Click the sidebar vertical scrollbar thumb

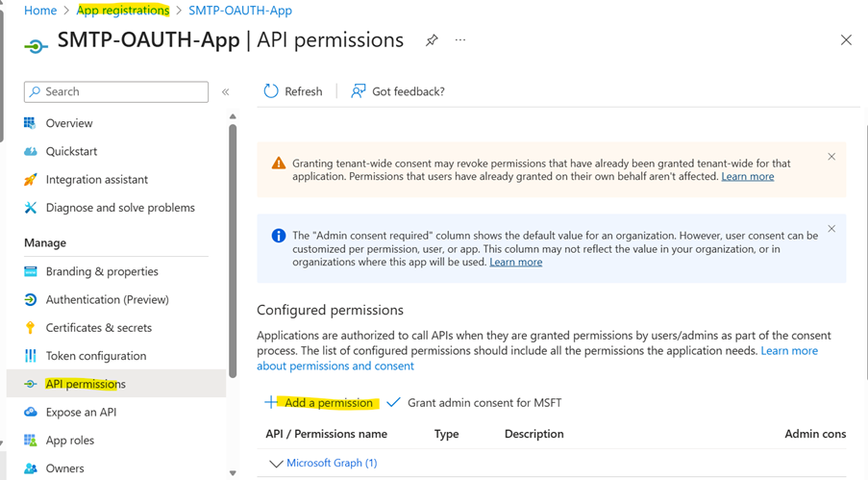tap(233, 250)
